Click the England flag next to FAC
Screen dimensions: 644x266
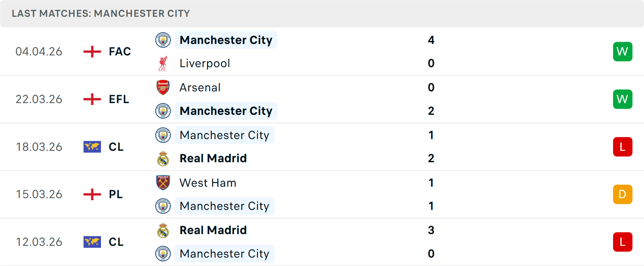click(92, 51)
